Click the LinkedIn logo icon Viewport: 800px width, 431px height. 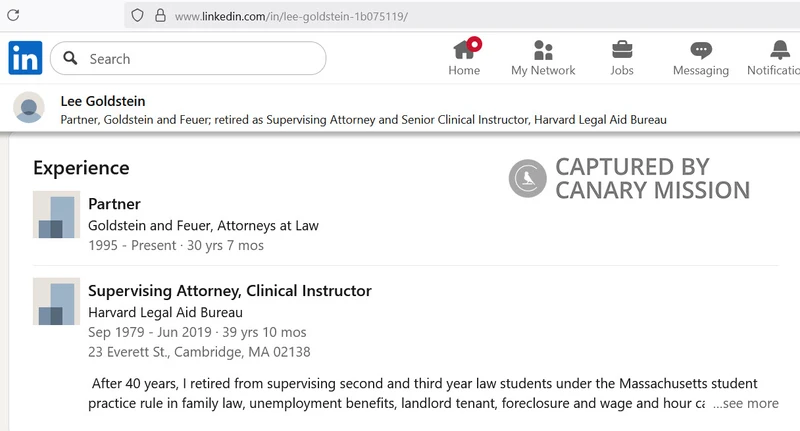point(25,58)
